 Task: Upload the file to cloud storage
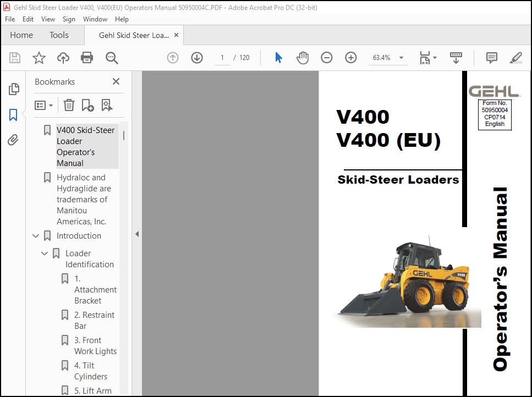pyautogui.click(x=63, y=58)
